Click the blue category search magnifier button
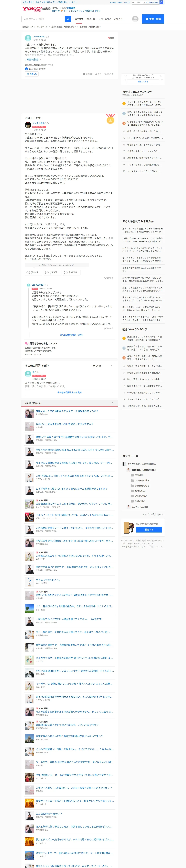 [x=68, y=19]
